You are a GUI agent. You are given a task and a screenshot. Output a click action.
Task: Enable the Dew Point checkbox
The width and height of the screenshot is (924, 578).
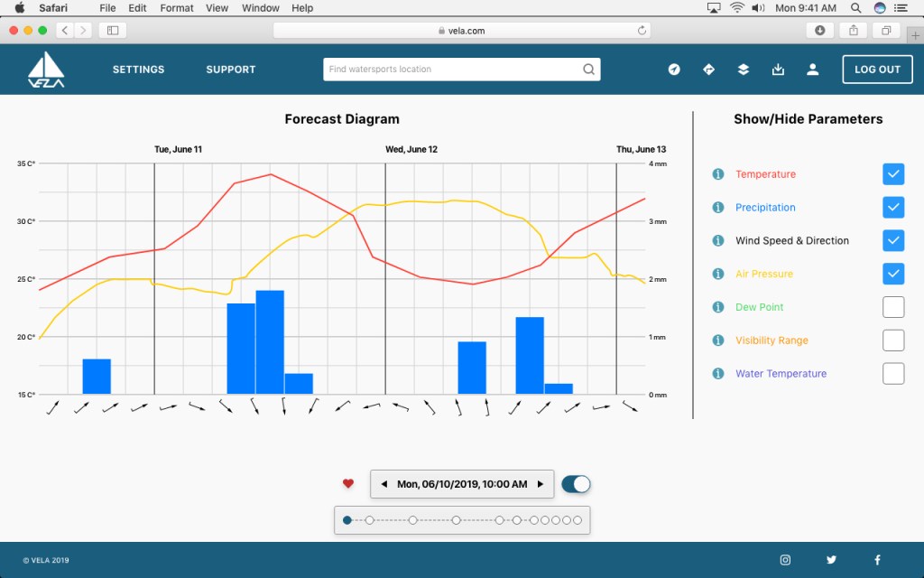pyautogui.click(x=892, y=307)
